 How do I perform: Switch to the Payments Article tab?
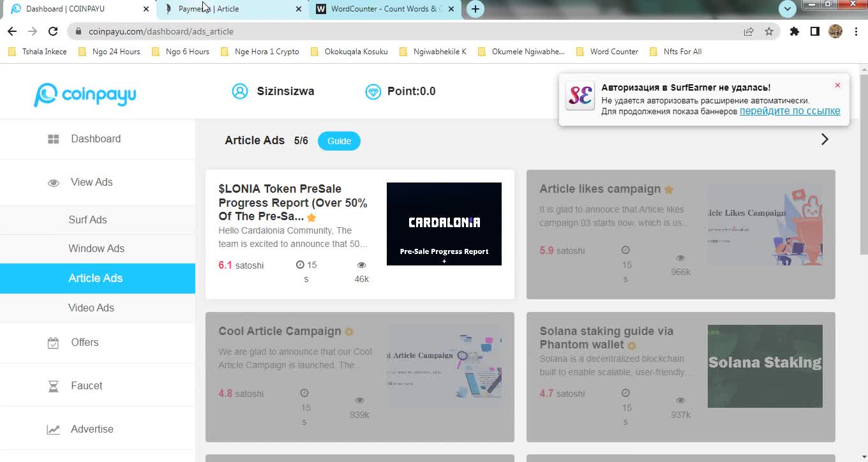(x=232, y=9)
